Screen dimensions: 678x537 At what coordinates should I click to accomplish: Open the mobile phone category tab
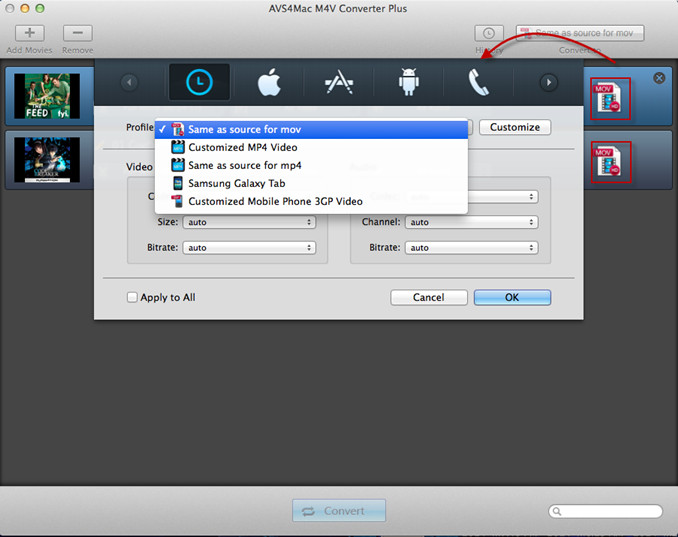click(479, 82)
